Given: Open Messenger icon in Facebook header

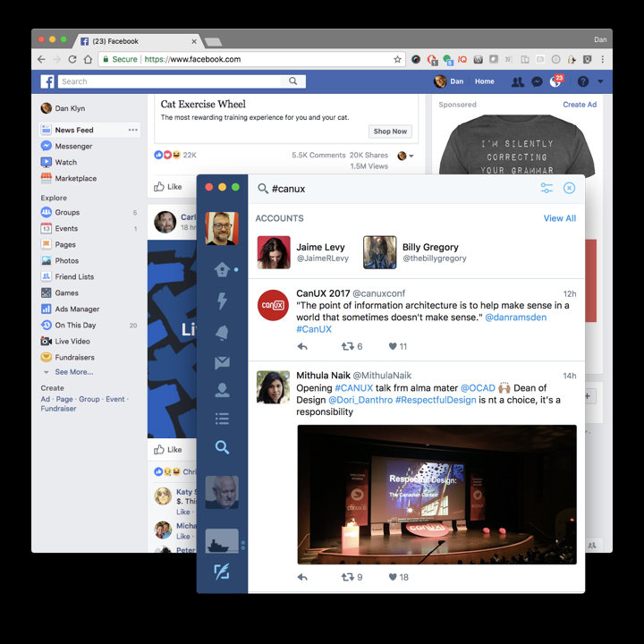Looking at the screenshot, I should [537, 81].
